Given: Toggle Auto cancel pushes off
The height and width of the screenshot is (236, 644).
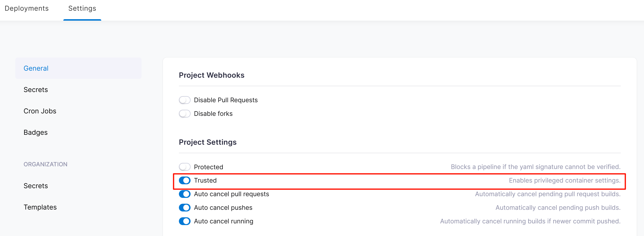Looking at the screenshot, I should coord(184,208).
